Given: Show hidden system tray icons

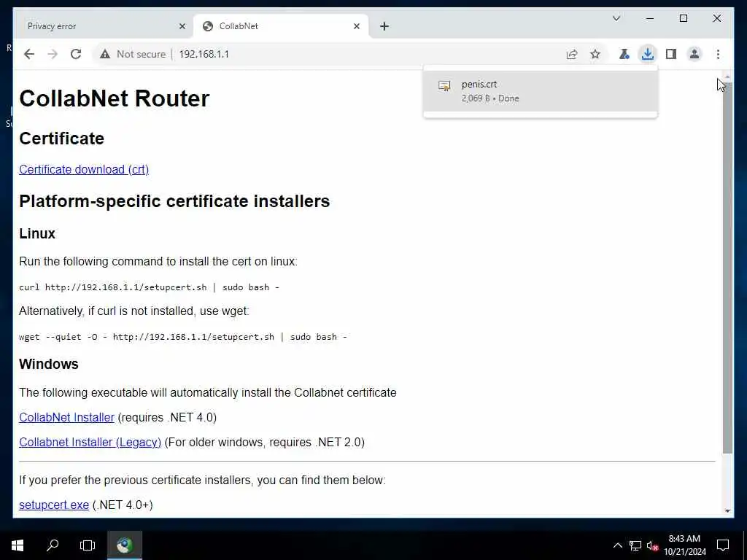Looking at the screenshot, I should pyautogui.click(x=617, y=545).
